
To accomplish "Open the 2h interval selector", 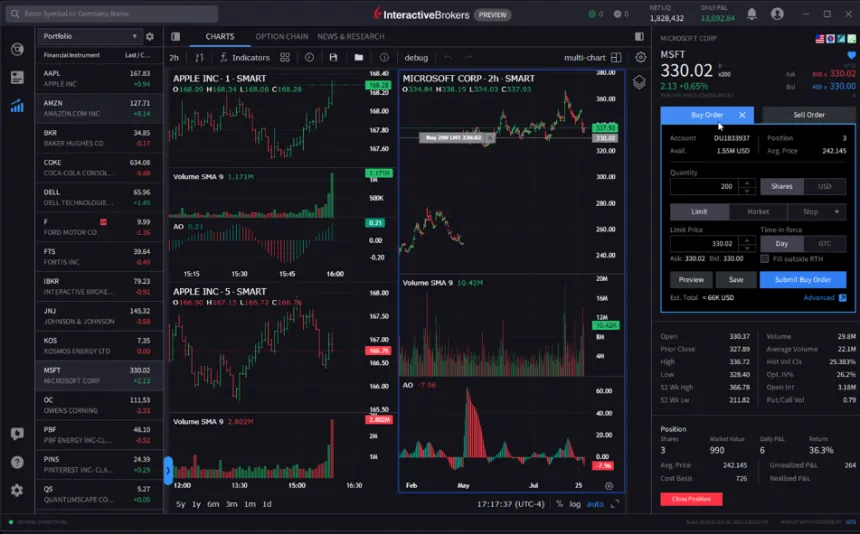I will [x=174, y=58].
